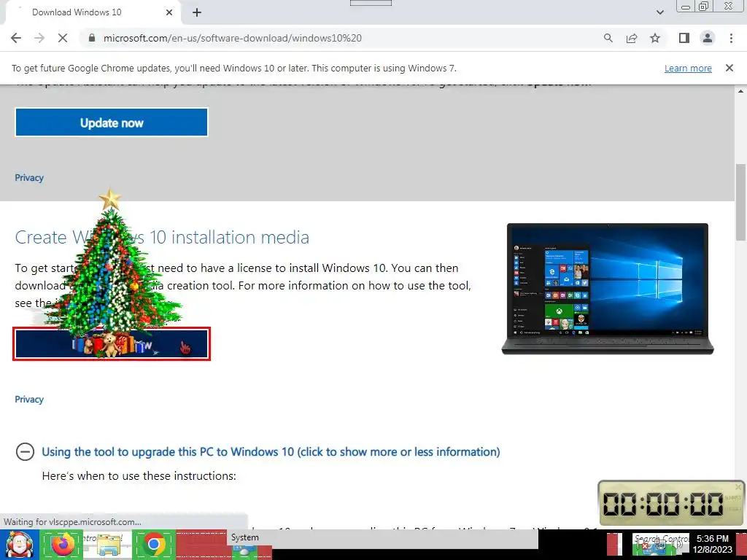The width and height of the screenshot is (747, 560).
Task: Open the Privacy link below installation media
Action: (x=29, y=400)
